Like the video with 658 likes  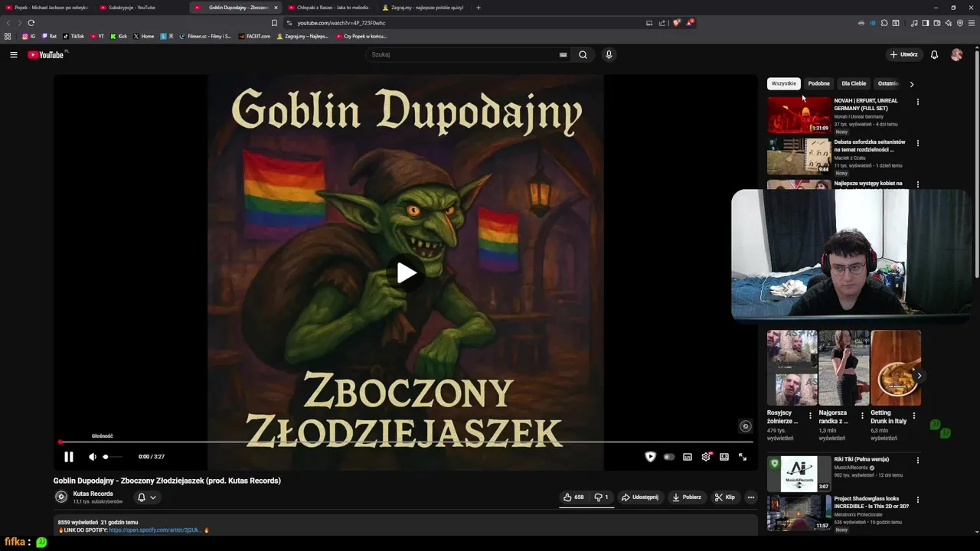573,497
